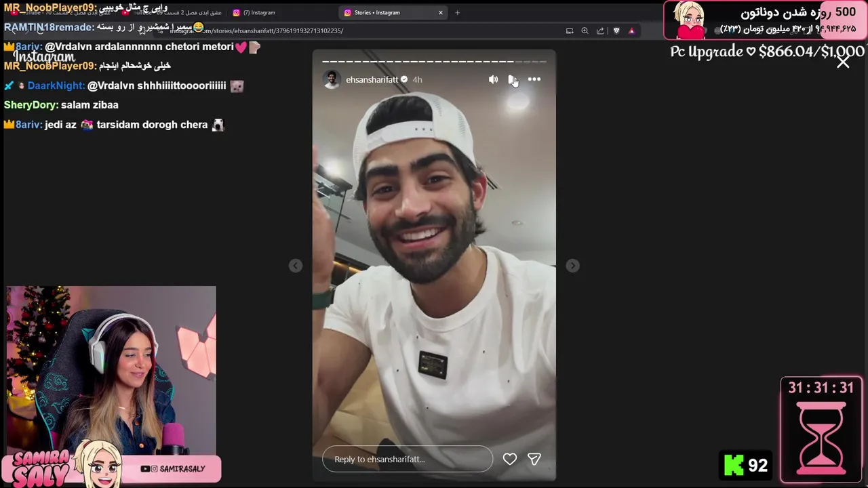Click the Kick viewer count 92
868x488 pixels.
[x=746, y=465]
